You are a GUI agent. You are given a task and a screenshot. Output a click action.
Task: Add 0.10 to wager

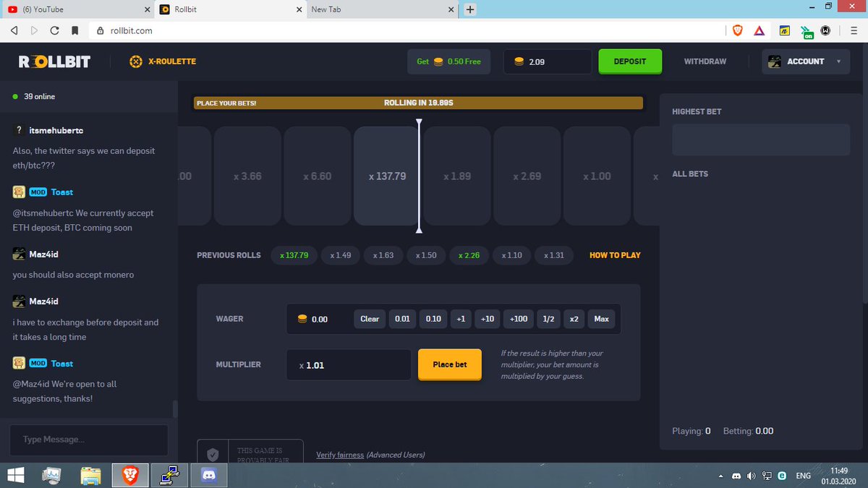(433, 319)
